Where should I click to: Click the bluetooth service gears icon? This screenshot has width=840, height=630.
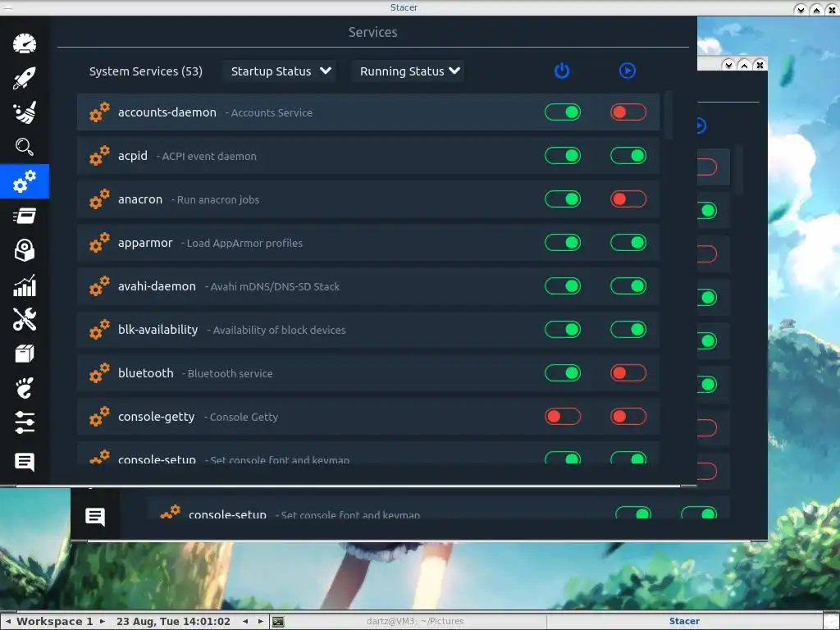point(99,372)
